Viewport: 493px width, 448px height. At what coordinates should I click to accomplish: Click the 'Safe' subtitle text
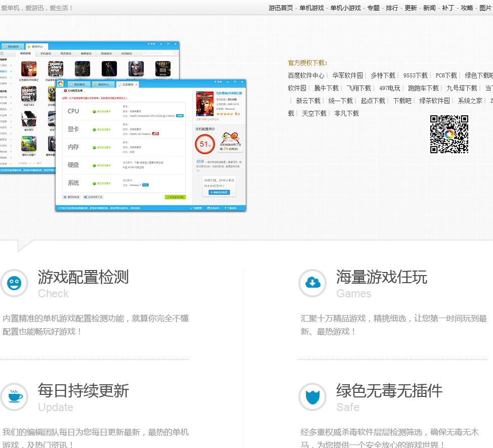point(348,407)
